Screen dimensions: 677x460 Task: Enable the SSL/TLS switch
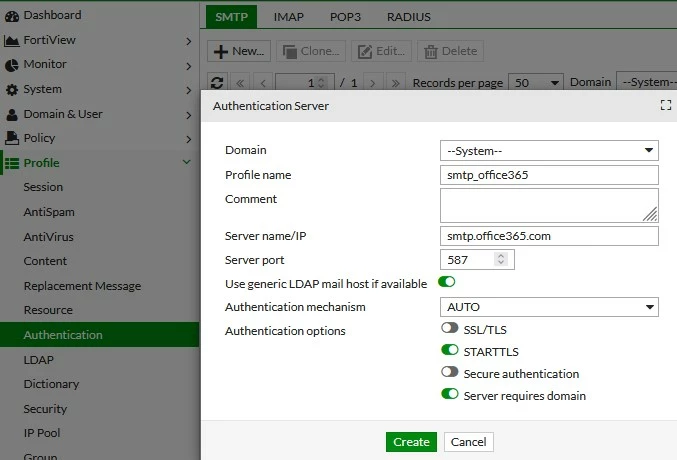[x=449, y=328]
